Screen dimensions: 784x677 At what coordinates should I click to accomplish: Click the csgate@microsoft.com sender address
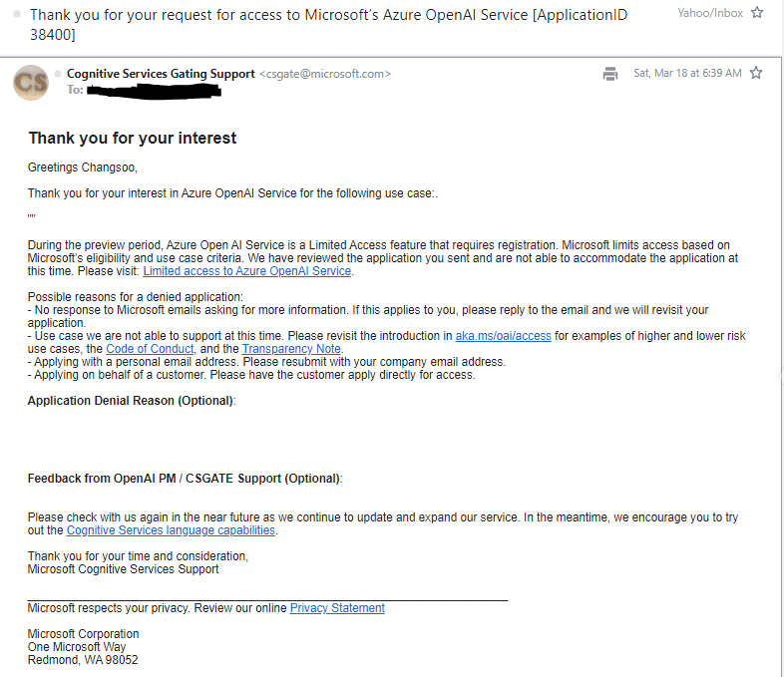click(325, 74)
